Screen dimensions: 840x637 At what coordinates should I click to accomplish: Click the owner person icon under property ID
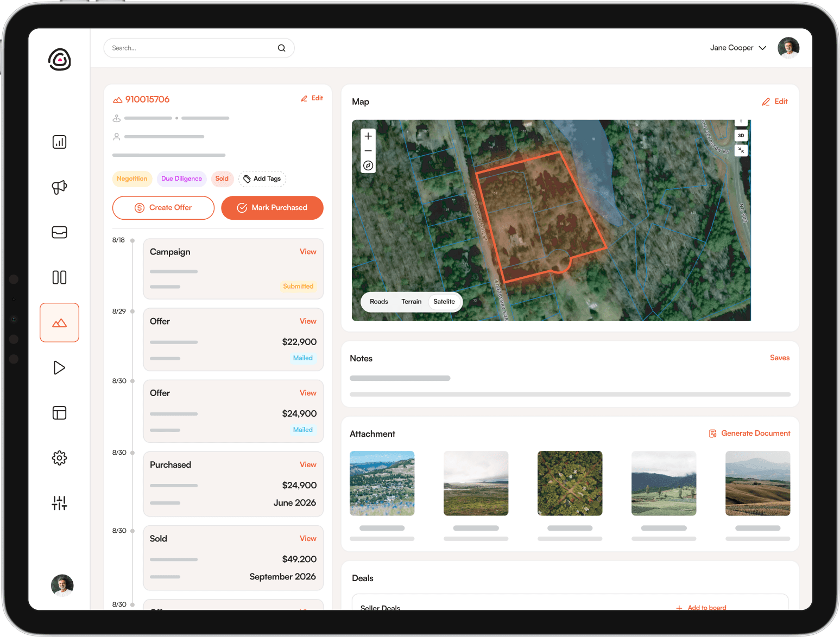point(116,137)
